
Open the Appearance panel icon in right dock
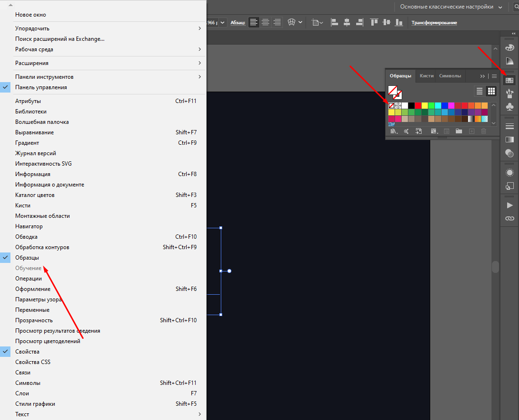click(510, 173)
